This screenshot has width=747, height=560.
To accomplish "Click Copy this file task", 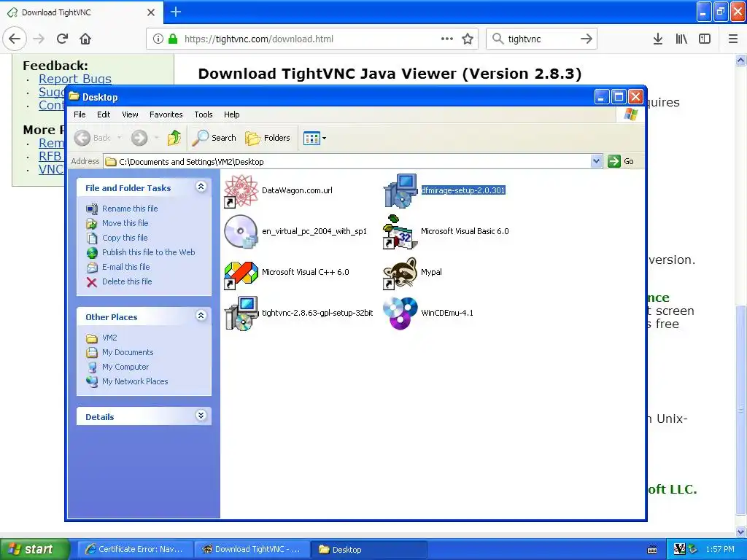I will point(125,238).
